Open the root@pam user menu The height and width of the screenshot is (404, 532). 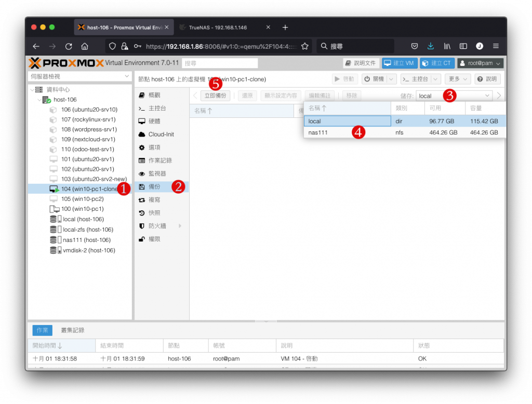click(480, 63)
